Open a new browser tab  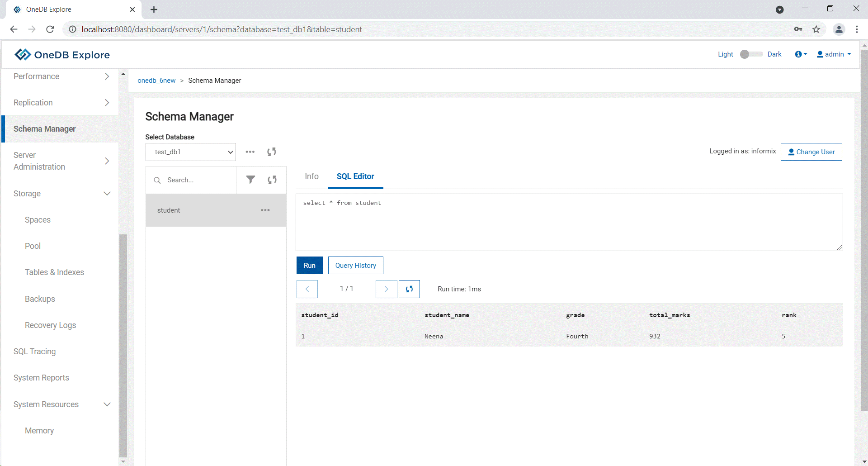(154, 10)
